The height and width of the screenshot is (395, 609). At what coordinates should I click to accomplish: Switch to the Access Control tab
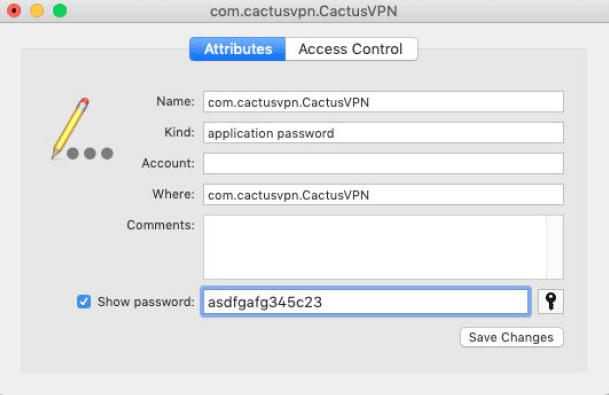click(x=351, y=49)
